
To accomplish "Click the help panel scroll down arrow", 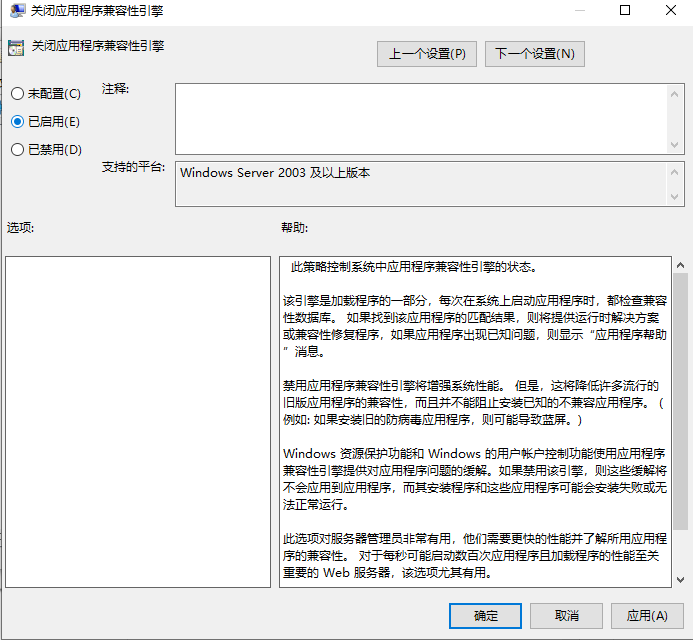I will point(680,579).
